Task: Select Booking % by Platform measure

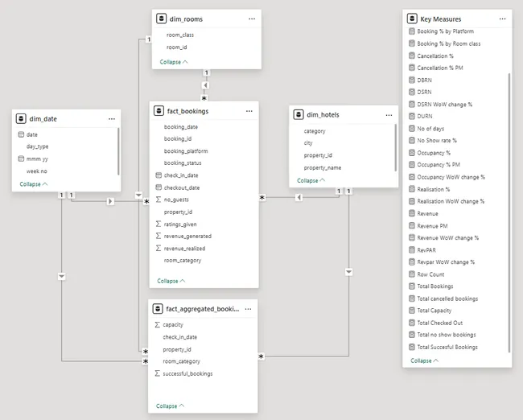Action: (445, 31)
